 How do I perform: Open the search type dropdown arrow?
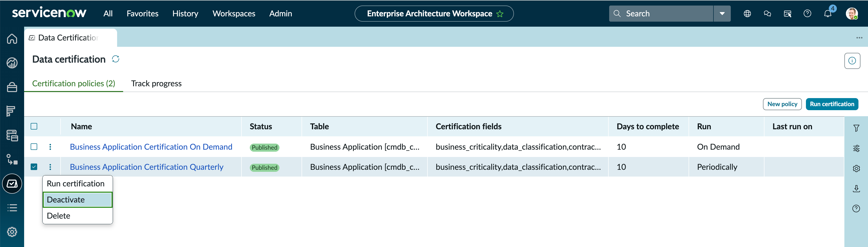[x=722, y=14]
